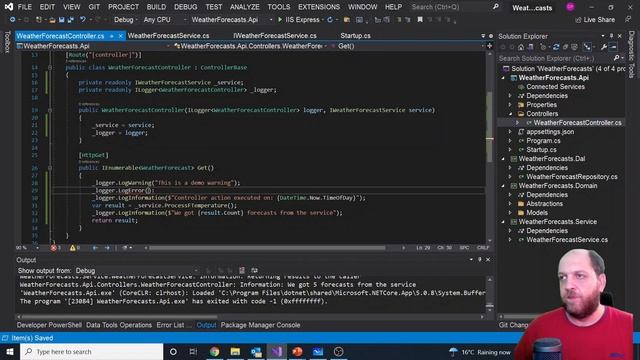640x360 pixels.
Task: Expand the WeatherForecasts.Api Properties folder
Action: click(510, 105)
